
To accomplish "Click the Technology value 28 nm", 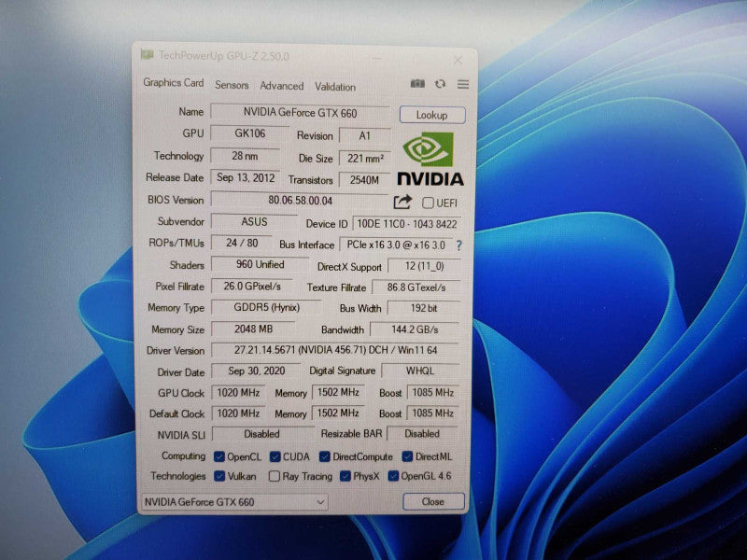I will (x=245, y=156).
